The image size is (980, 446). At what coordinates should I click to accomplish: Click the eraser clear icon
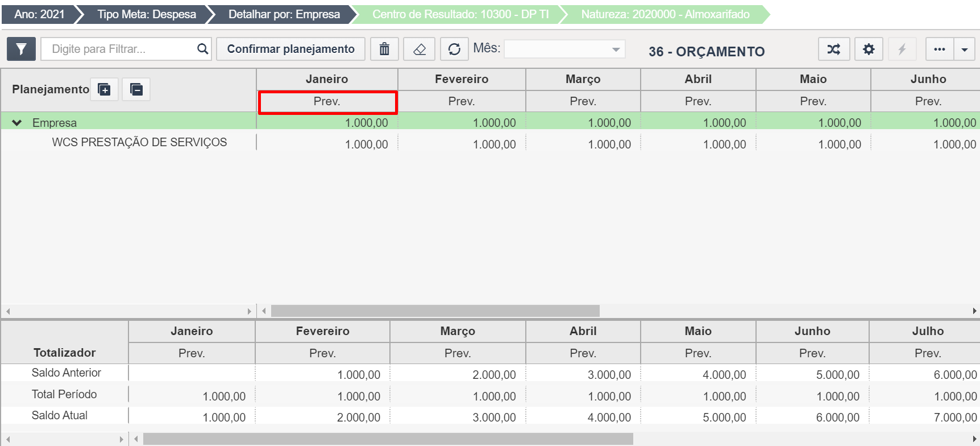(420, 49)
